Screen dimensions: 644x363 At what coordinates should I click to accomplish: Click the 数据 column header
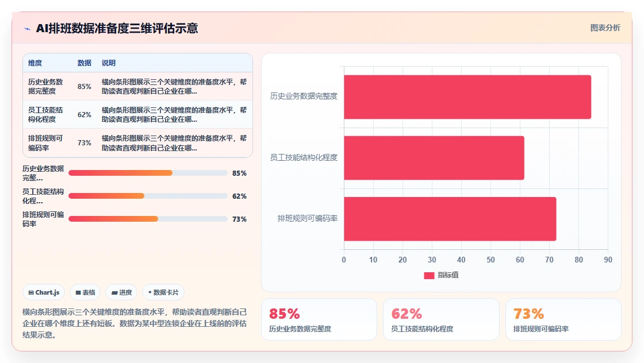(84, 63)
